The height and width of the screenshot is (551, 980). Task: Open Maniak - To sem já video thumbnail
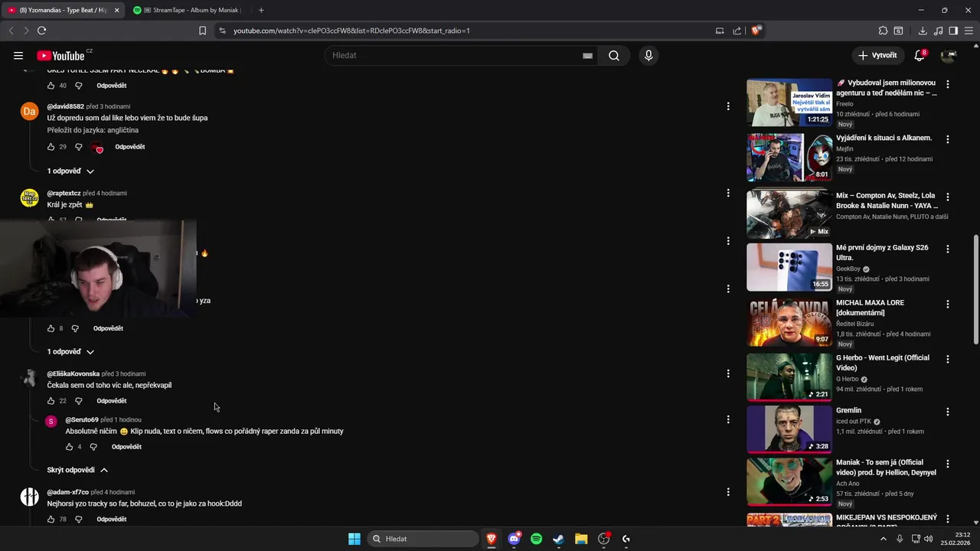tap(789, 482)
